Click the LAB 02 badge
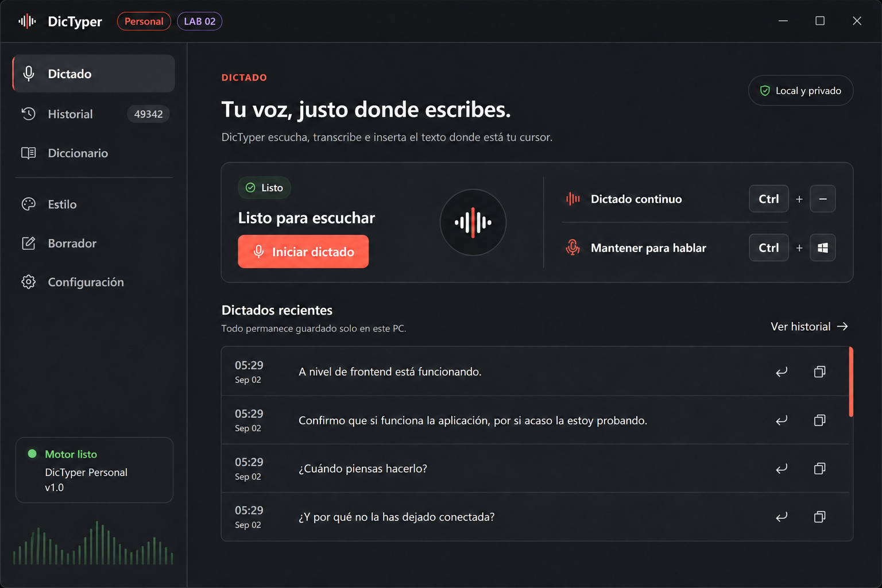Screen dimensions: 882x588 (199, 21)
